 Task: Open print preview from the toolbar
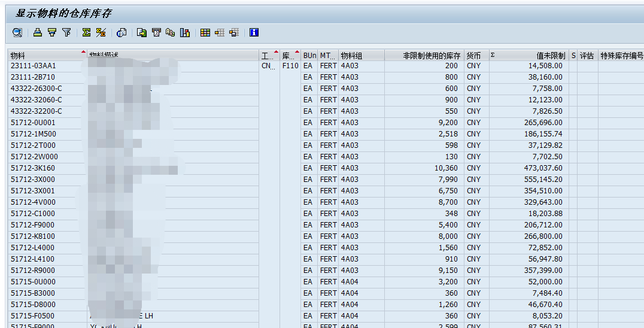point(121,32)
